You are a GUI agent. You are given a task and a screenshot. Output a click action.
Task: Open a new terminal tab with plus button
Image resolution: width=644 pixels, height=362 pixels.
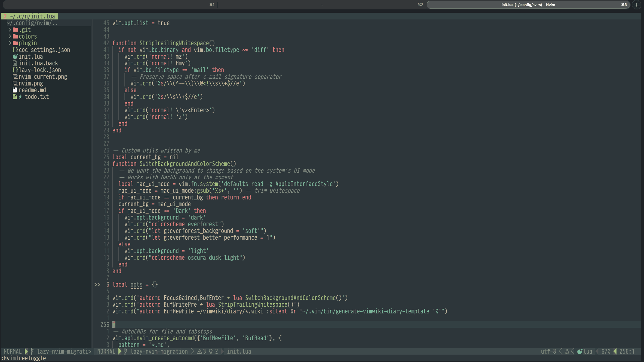(637, 5)
